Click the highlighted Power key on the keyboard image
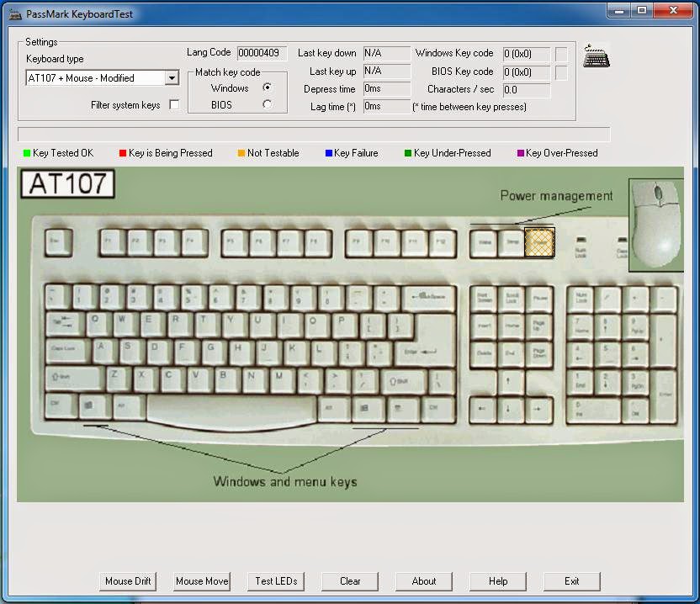The height and width of the screenshot is (604, 700). click(540, 242)
